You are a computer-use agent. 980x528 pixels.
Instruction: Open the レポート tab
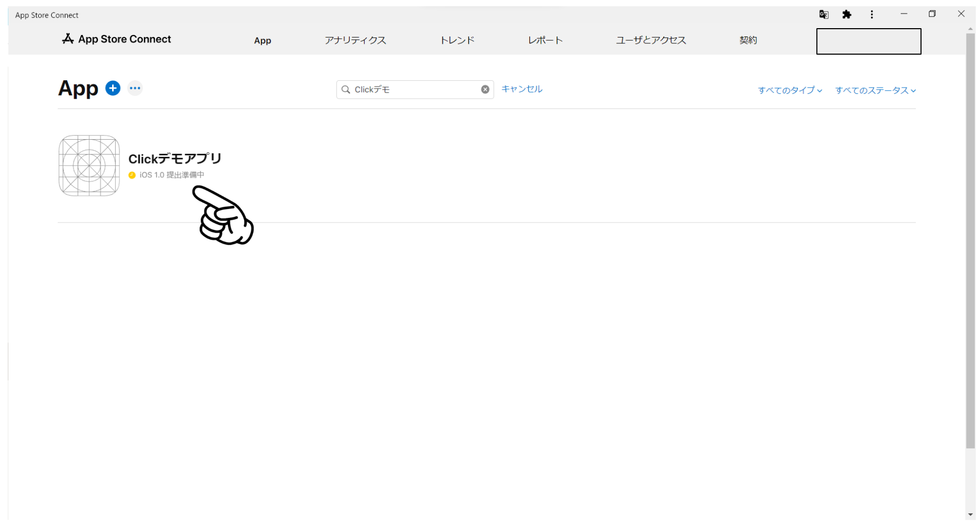coord(545,40)
